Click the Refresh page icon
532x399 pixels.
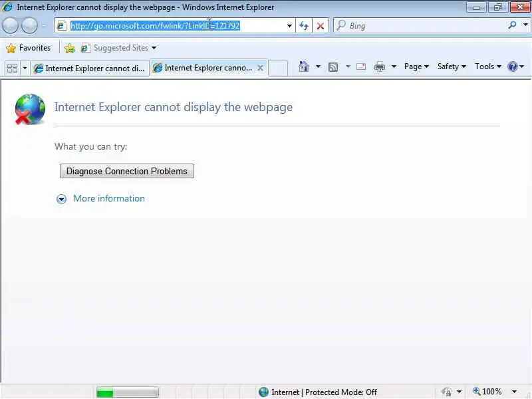coord(304,25)
